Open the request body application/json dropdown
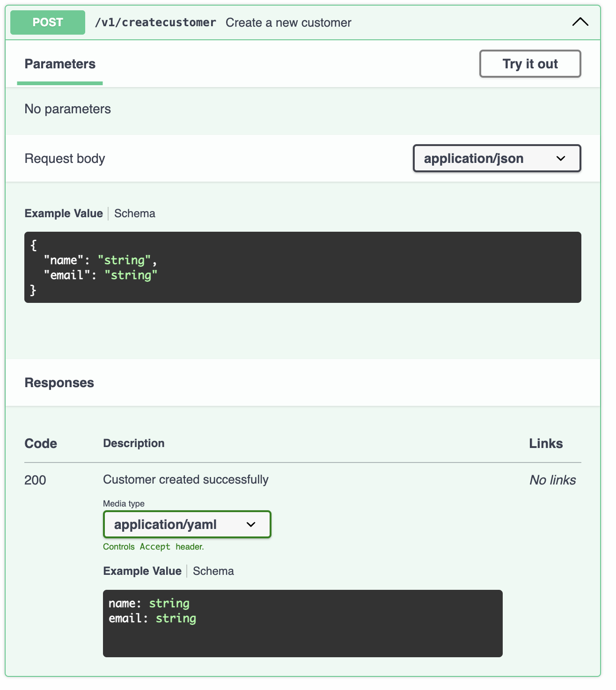This screenshot has height=690, width=616. click(496, 159)
